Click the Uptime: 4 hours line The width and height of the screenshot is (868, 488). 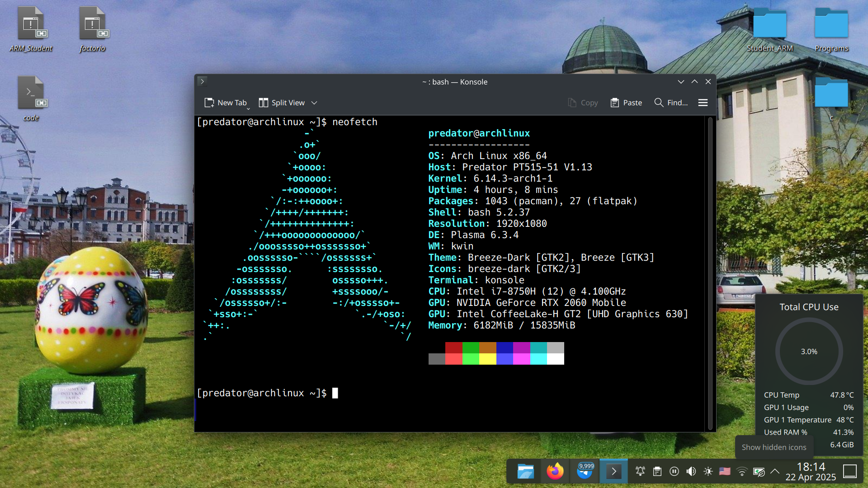point(493,190)
